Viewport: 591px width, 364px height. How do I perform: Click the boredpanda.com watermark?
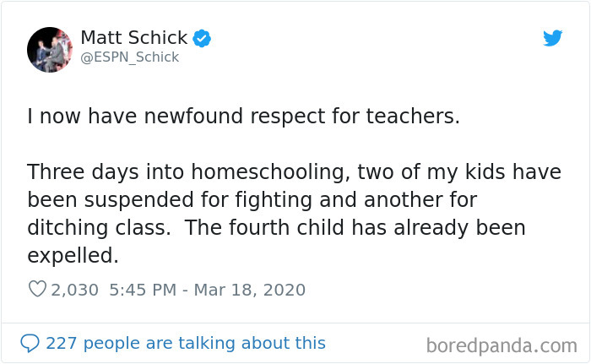[x=502, y=345]
